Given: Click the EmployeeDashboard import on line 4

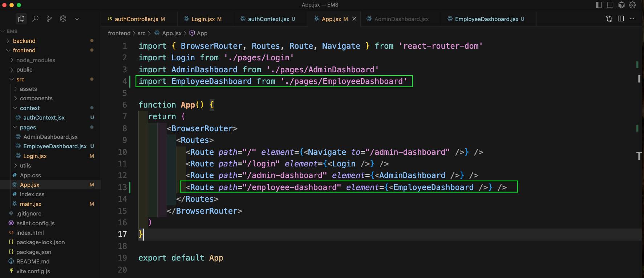Looking at the screenshot, I should [273, 81].
